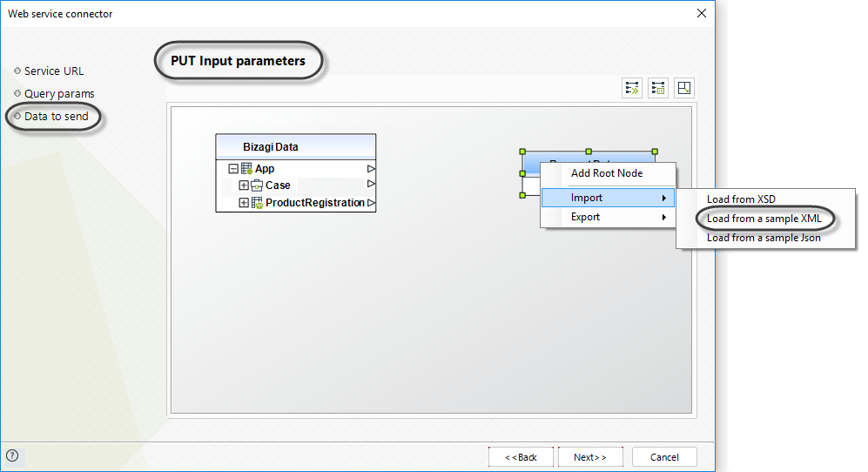The height and width of the screenshot is (472, 868).
Task: Select Load from a sample Json
Action: 765,238
